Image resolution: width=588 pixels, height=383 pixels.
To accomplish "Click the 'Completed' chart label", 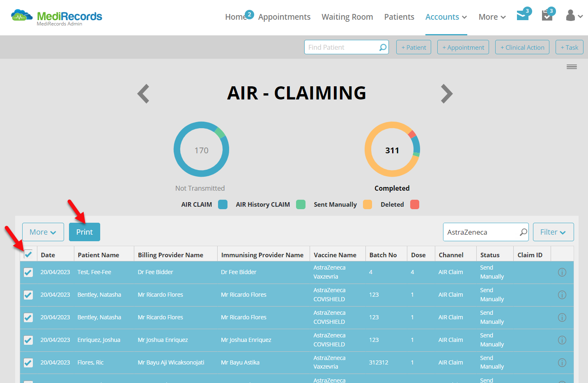I will point(392,188).
